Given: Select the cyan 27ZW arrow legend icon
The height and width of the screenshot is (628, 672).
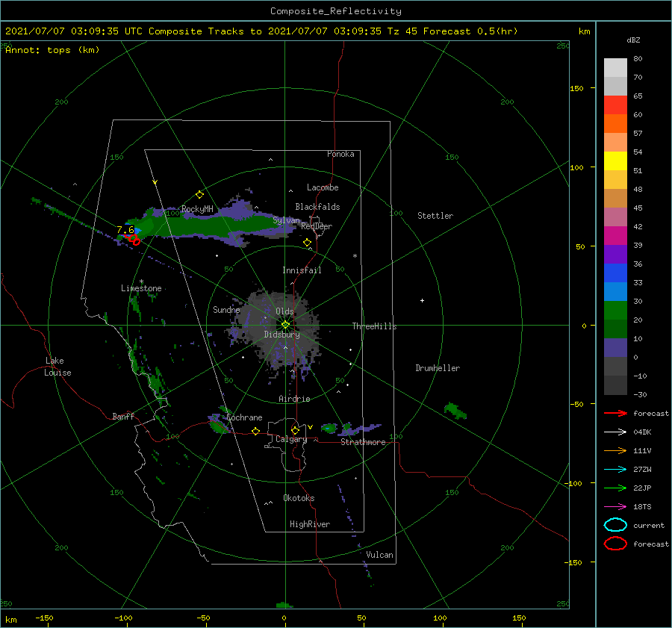Looking at the screenshot, I should [x=615, y=470].
